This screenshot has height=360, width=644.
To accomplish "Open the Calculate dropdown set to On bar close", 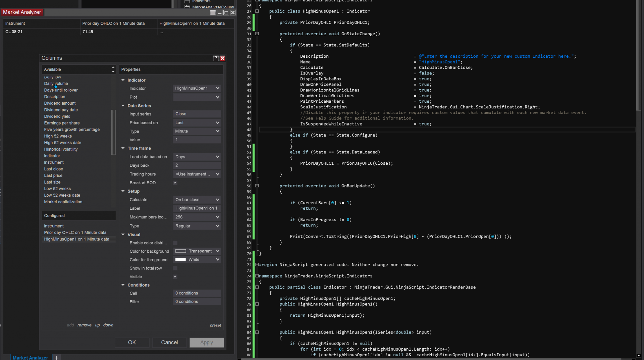I will (x=197, y=200).
